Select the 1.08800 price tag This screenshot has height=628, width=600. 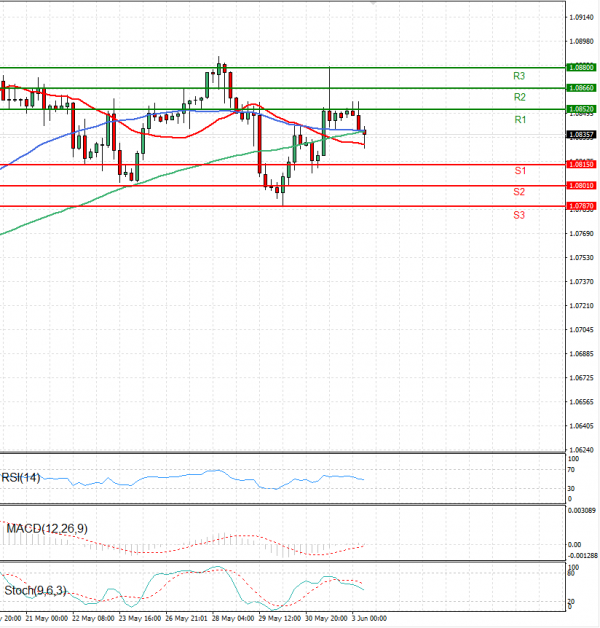(581, 67)
